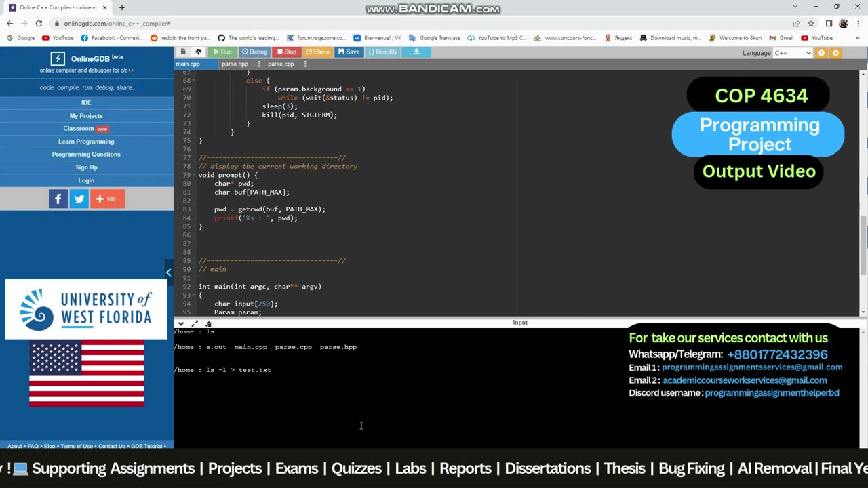Click the Upload File icon in toolbar
The height and width of the screenshot is (488, 868).
click(x=198, y=52)
